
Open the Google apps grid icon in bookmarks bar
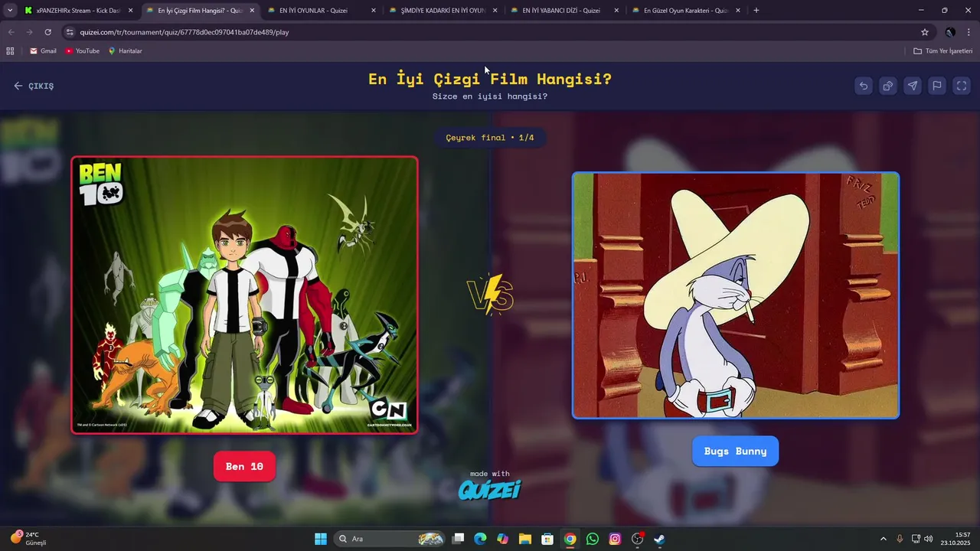tap(10, 51)
